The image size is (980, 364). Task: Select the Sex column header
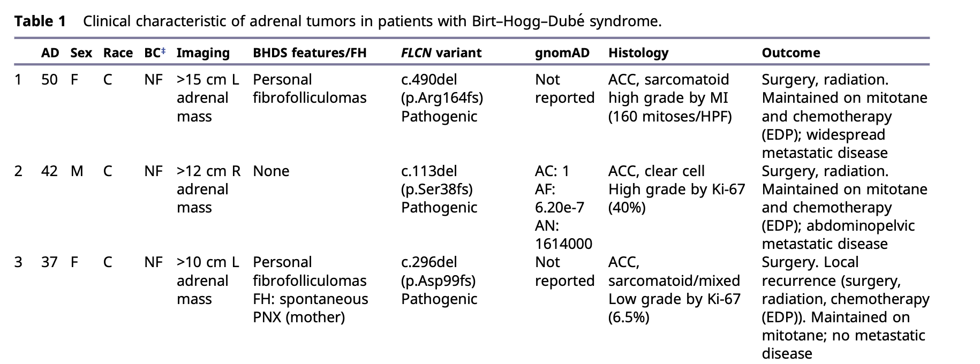pos(81,53)
